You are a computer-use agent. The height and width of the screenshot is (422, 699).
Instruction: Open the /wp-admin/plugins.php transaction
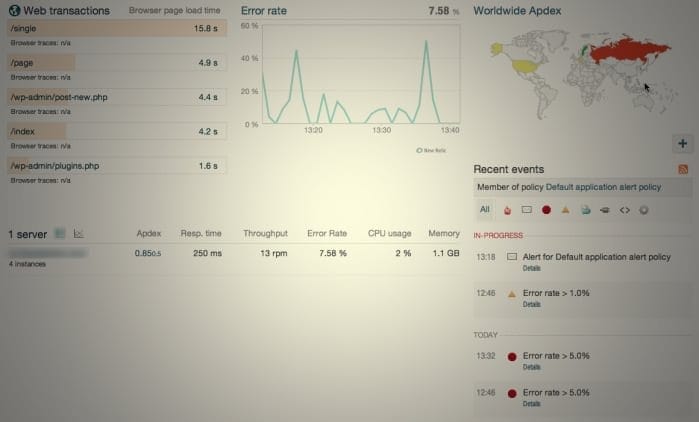pos(117,166)
